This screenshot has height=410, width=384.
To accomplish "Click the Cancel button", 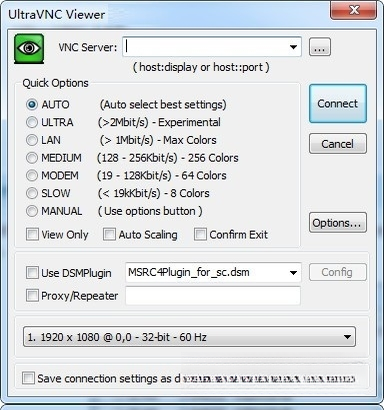I will point(338,144).
